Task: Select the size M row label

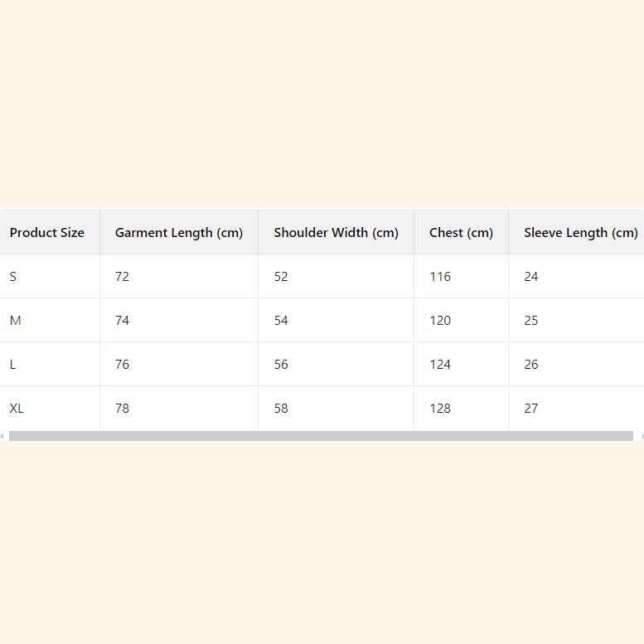Action: pyautogui.click(x=15, y=321)
